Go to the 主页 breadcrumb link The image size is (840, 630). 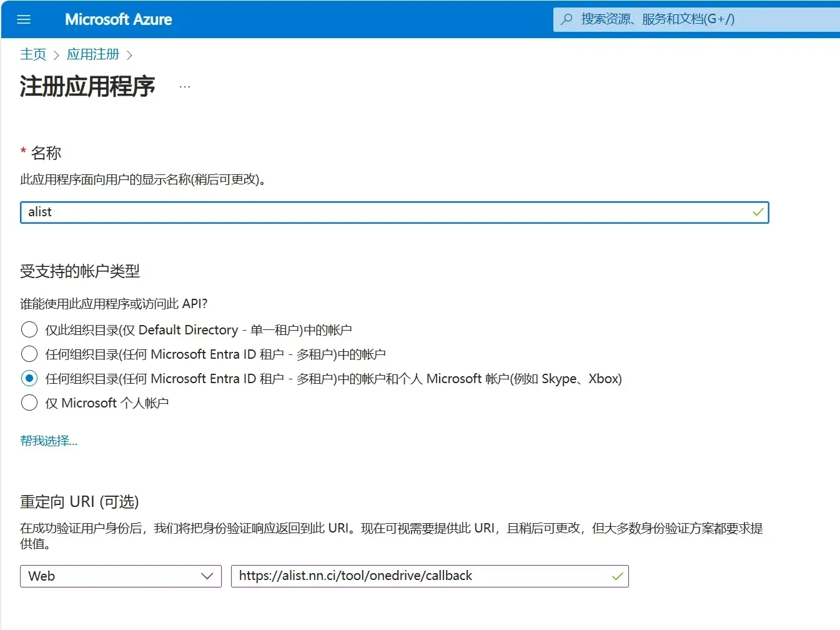[x=33, y=54]
